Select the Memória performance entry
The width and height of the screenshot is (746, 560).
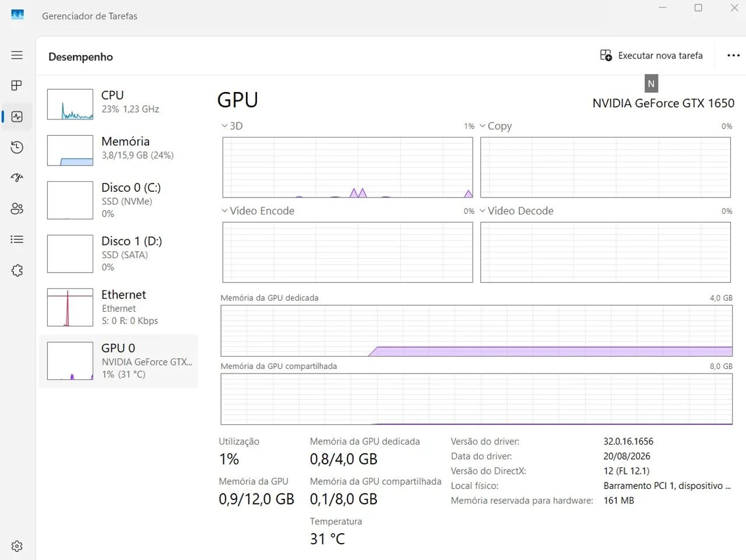coord(119,150)
